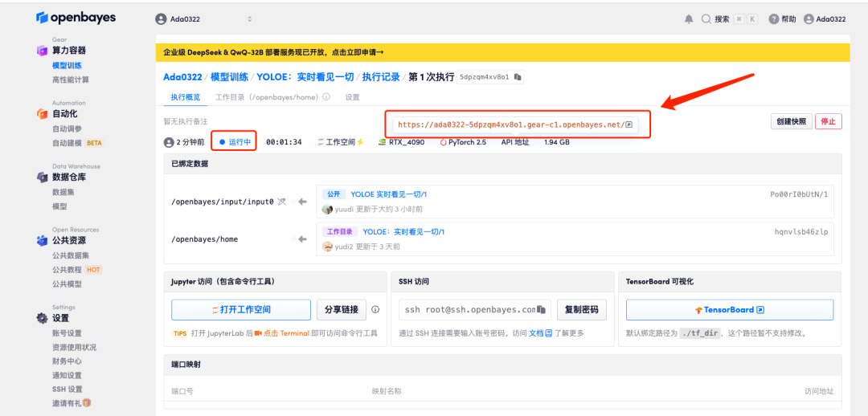
Task: Click the 帮助 help icon
Action: click(x=774, y=18)
